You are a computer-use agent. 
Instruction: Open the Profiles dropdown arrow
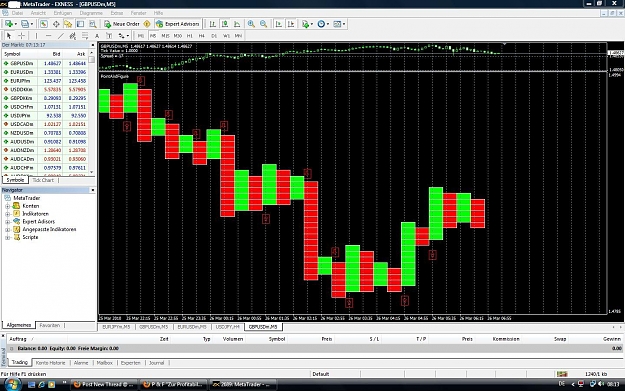32,24
